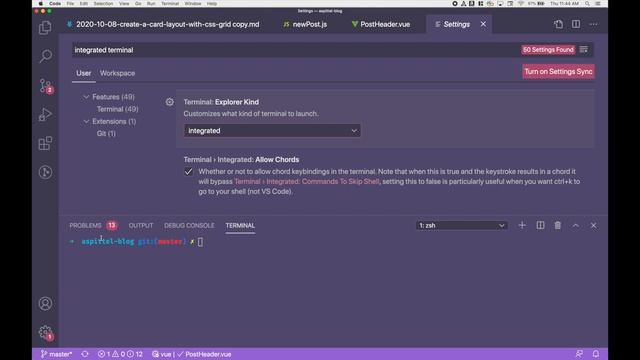640x360 pixels.
Task: Follow 'Commands To Skip Shell' link
Action: tap(307, 182)
